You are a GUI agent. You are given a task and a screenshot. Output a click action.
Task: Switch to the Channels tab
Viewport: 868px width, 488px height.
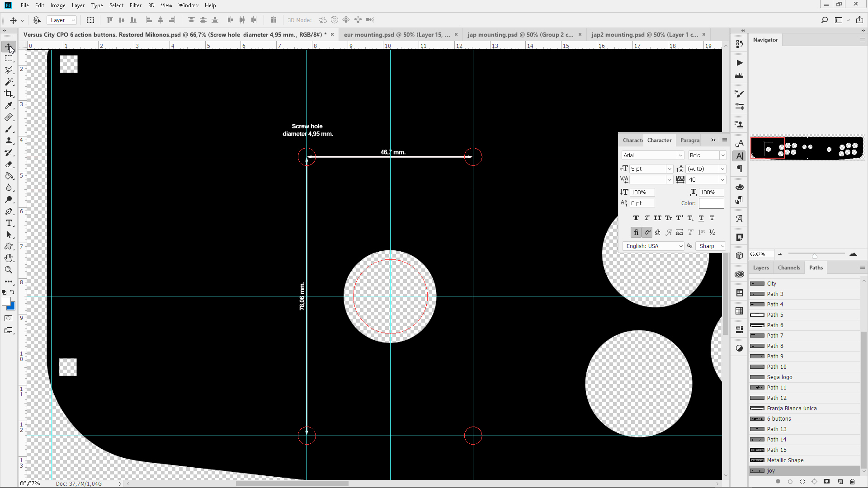(x=789, y=267)
